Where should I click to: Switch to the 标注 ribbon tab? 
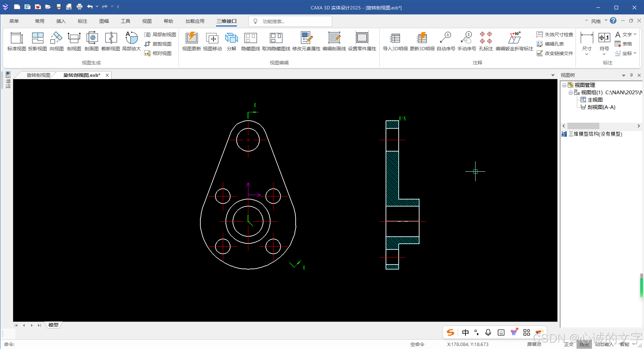pos(83,21)
